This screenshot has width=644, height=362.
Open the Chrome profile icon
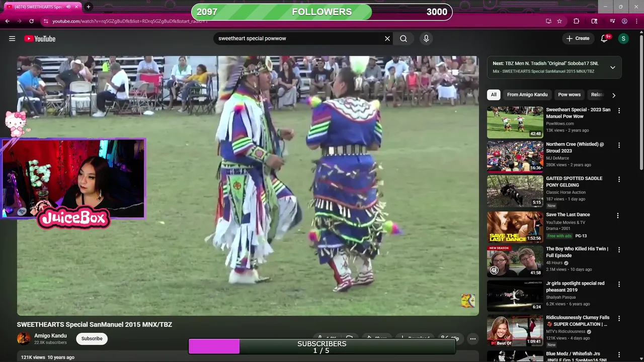tap(624, 21)
